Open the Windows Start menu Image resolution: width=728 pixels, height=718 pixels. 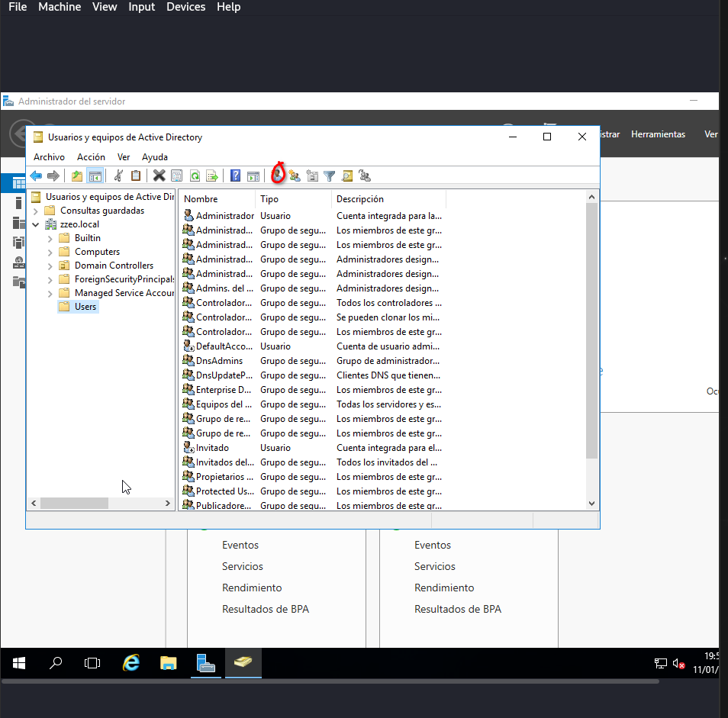19,663
